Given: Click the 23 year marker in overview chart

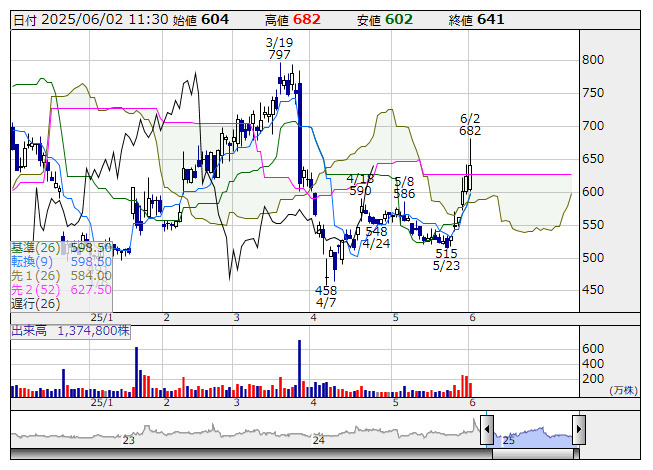Looking at the screenshot, I should click(x=129, y=440).
